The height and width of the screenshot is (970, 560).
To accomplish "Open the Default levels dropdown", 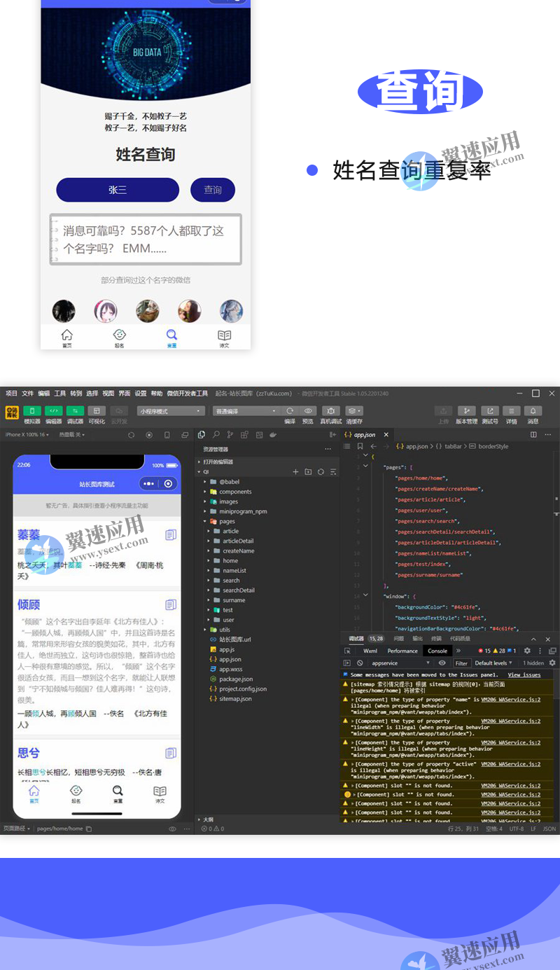I will tap(492, 662).
